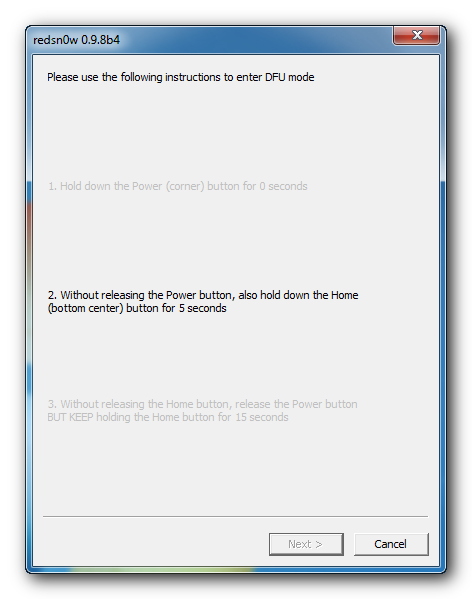Click the '5 seconds' countdown in step 2
Viewport: 472px width, 599px height.
point(202,308)
